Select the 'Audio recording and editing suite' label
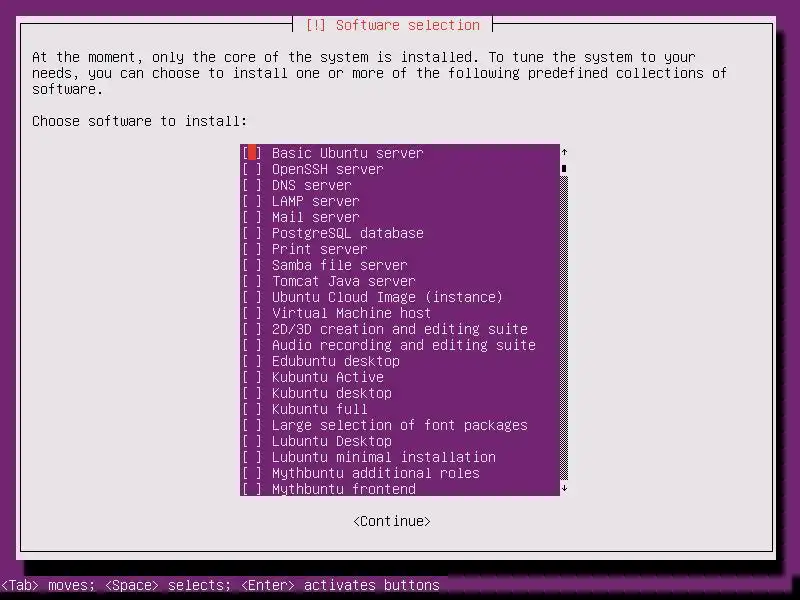Image resolution: width=800 pixels, height=600 pixels. (404, 345)
